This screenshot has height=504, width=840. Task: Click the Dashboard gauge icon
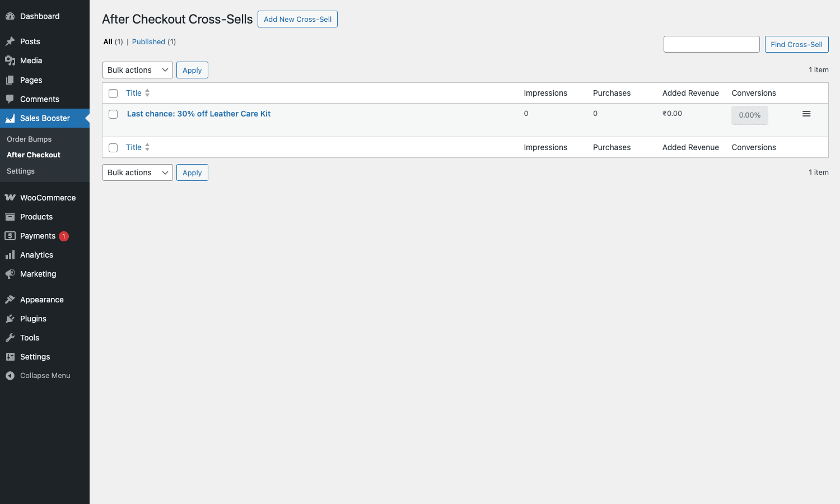10,16
